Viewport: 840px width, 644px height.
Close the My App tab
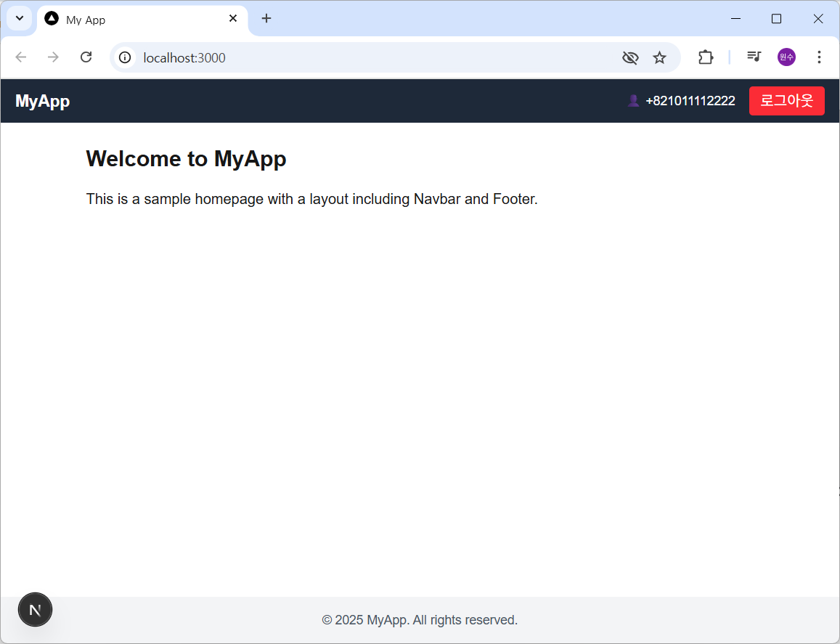[233, 19]
